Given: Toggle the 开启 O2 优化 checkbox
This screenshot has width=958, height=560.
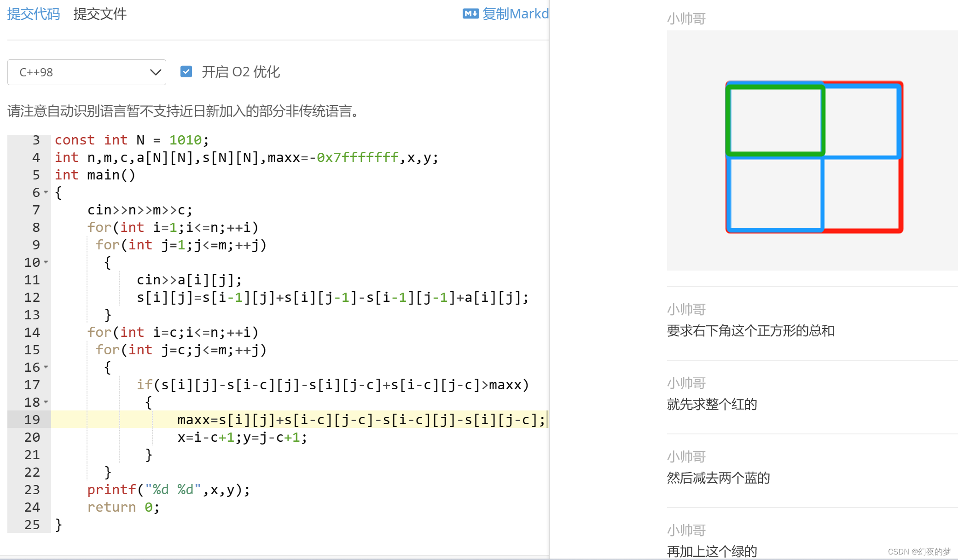Looking at the screenshot, I should pos(186,71).
